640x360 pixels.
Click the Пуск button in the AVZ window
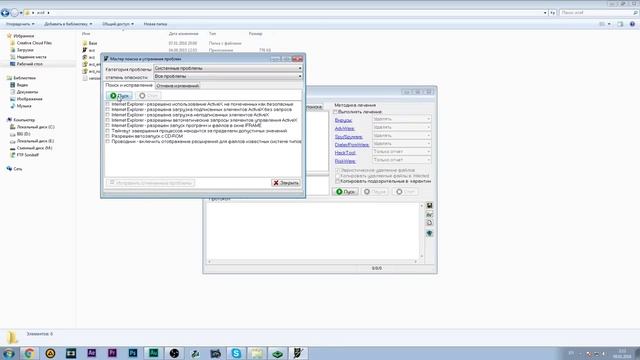point(345,192)
